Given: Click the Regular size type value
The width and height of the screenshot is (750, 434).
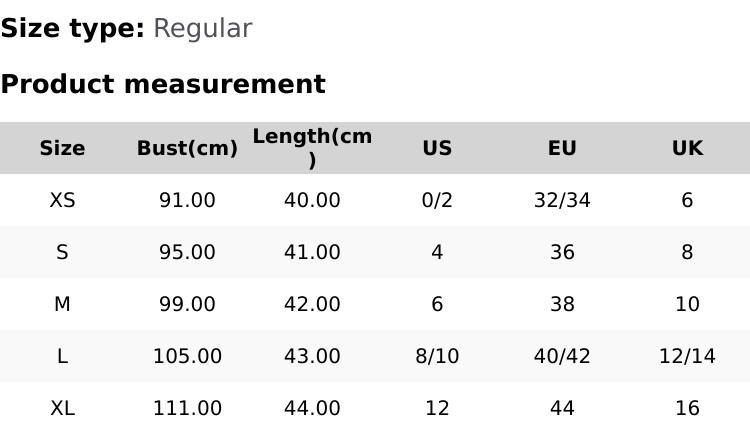Looking at the screenshot, I should point(202,28).
